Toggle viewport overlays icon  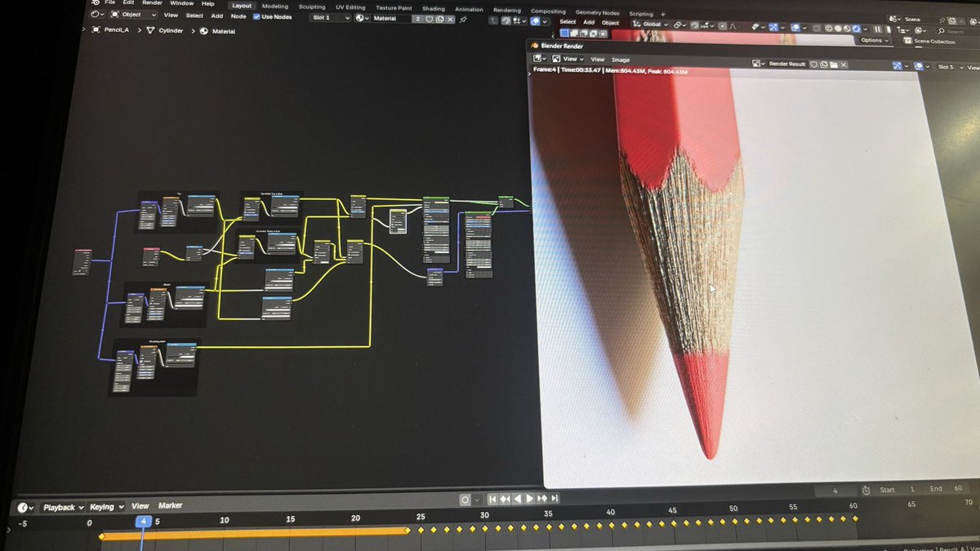[x=795, y=28]
